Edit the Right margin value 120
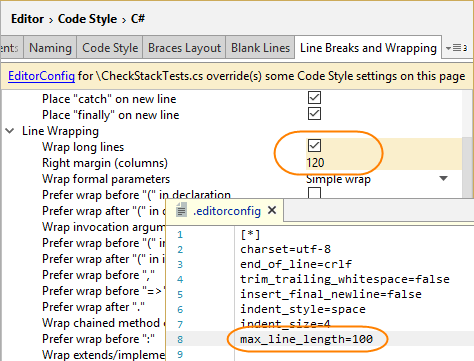 [315, 163]
